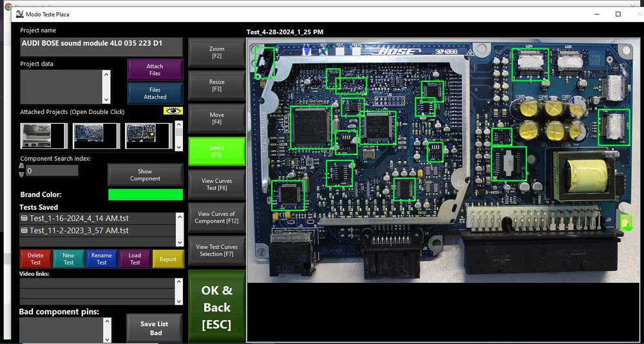
Task: Click Video links scroll-up arrow
Action: pyautogui.click(x=178, y=282)
